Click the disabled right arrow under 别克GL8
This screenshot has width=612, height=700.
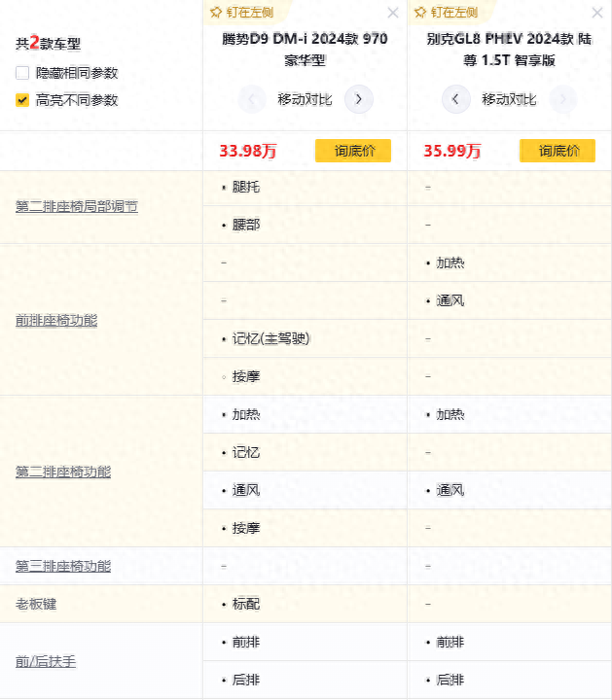point(562,98)
